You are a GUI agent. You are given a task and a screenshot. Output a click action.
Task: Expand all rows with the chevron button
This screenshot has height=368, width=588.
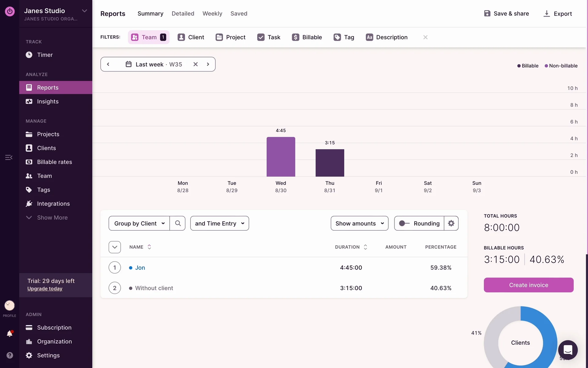[115, 247]
